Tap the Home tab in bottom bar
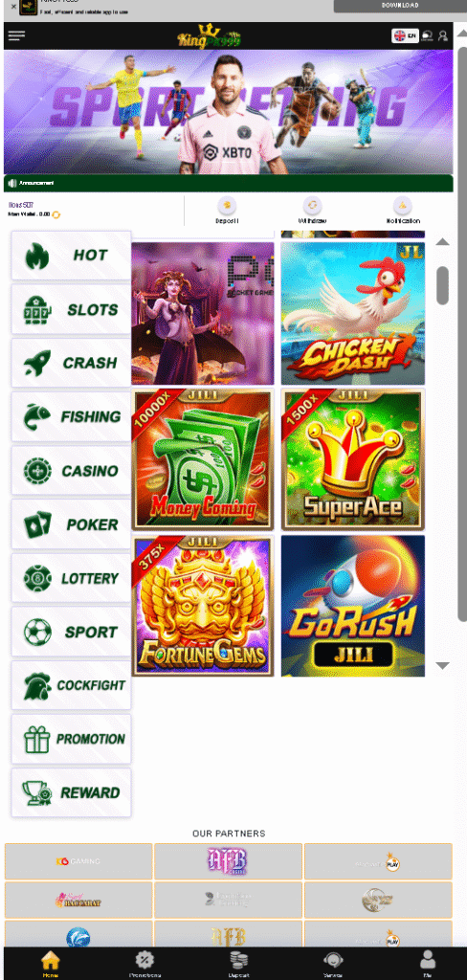The image size is (467, 980). click(x=50, y=963)
